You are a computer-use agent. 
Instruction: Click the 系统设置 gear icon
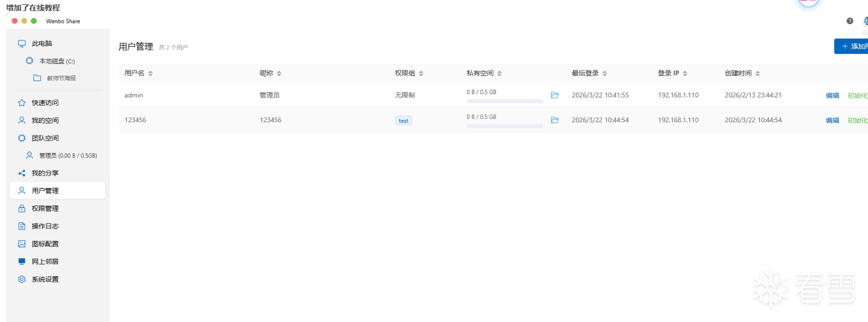(22, 280)
